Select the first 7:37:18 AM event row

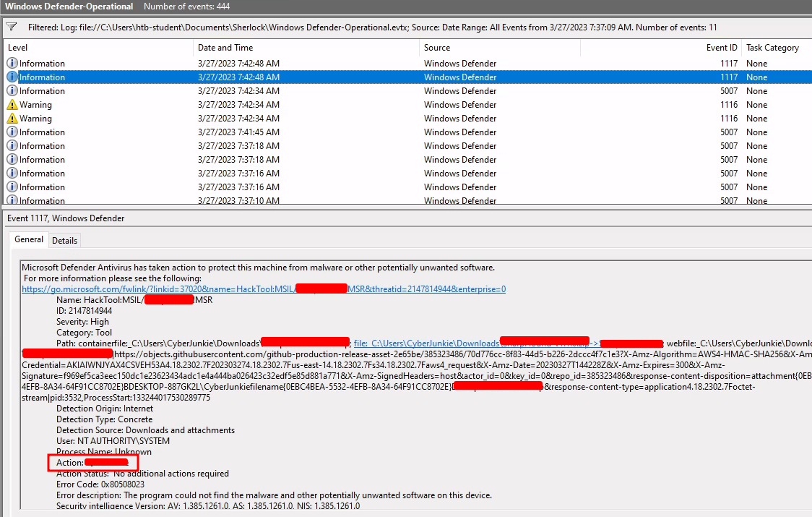click(x=238, y=146)
